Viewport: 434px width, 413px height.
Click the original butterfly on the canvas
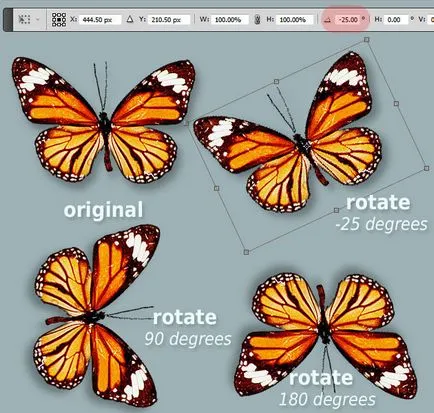pyautogui.click(x=103, y=121)
